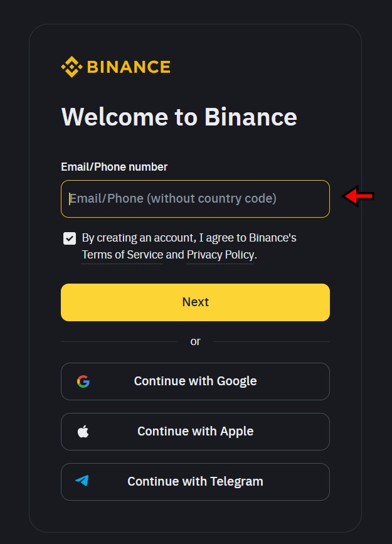Viewport: 392px width, 544px height.
Task: Click the Email/Phone number field label
Action: 114,167
